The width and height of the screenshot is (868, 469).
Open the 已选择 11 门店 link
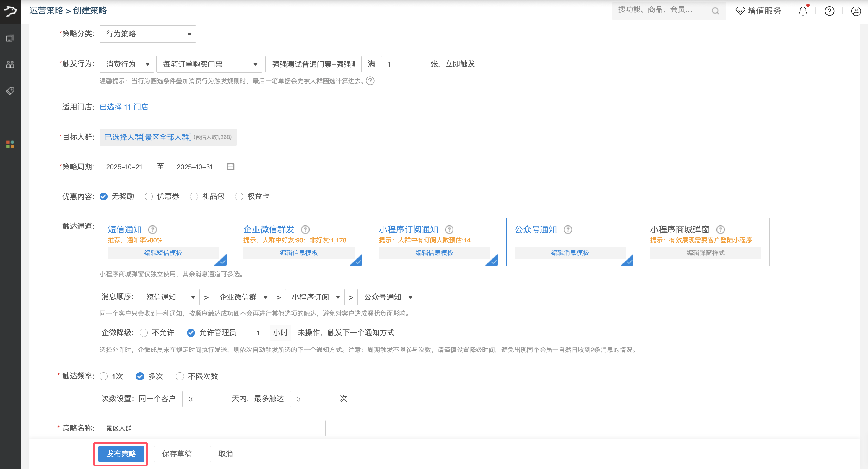pyautogui.click(x=124, y=107)
